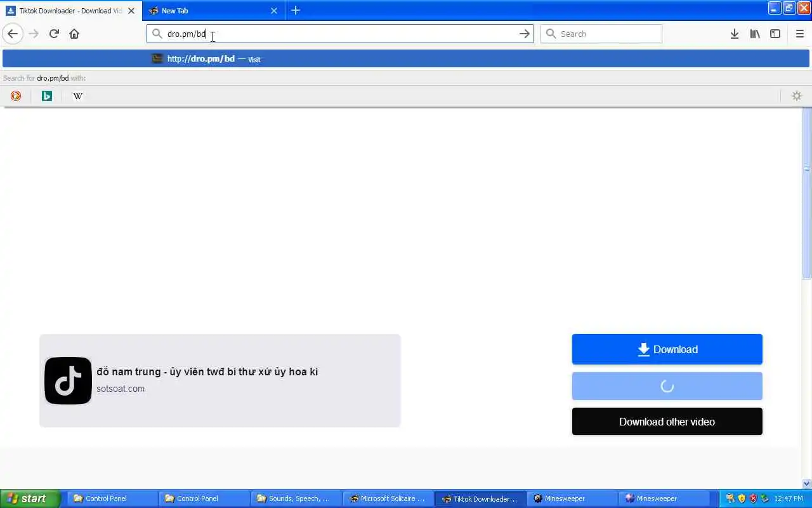Image resolution: width=812 pixels, height=508 pixels.
Task: Switch to the Tiktok Downloader tab
Action: [70, 11]
